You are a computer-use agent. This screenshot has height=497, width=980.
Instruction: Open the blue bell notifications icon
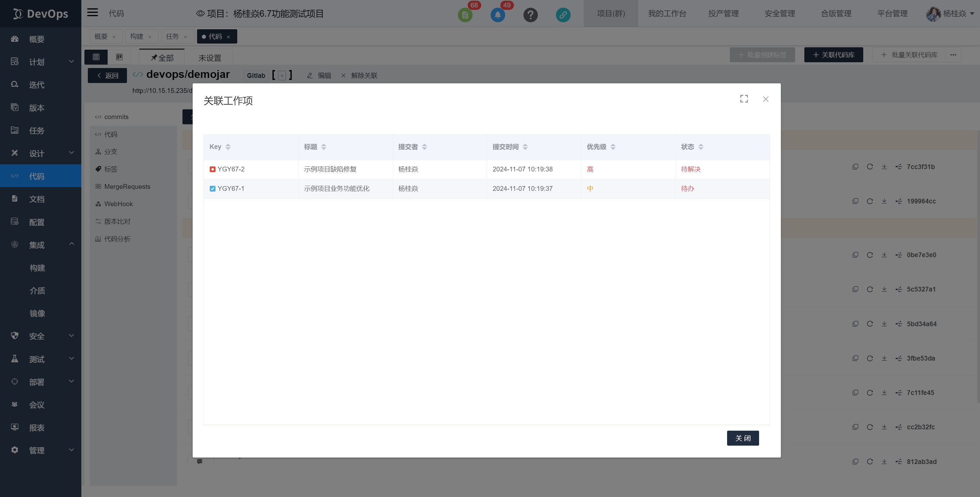pos(498,15)
